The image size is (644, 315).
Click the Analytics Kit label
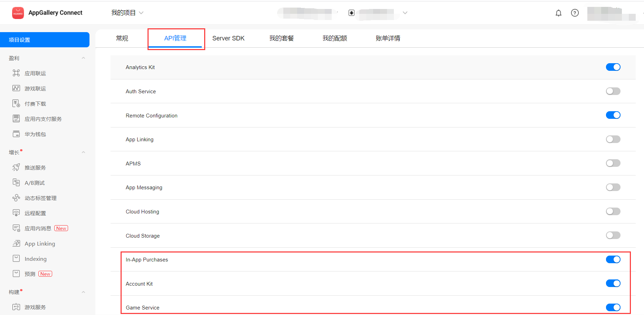point(140,67)
